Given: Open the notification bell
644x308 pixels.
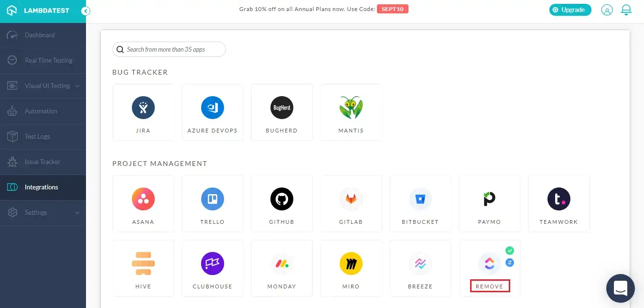Looking at the screenshot, I should pyautogui.click(x=626, y=10).
